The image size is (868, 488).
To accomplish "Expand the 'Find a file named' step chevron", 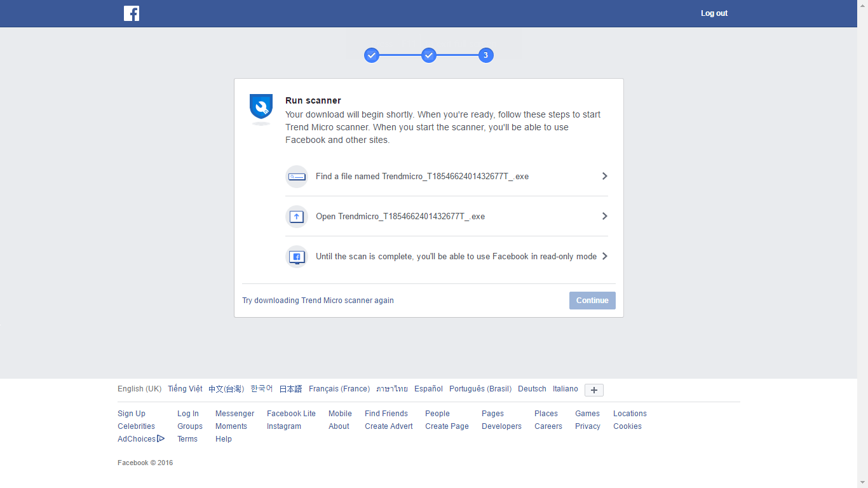I will pos(605,176).
